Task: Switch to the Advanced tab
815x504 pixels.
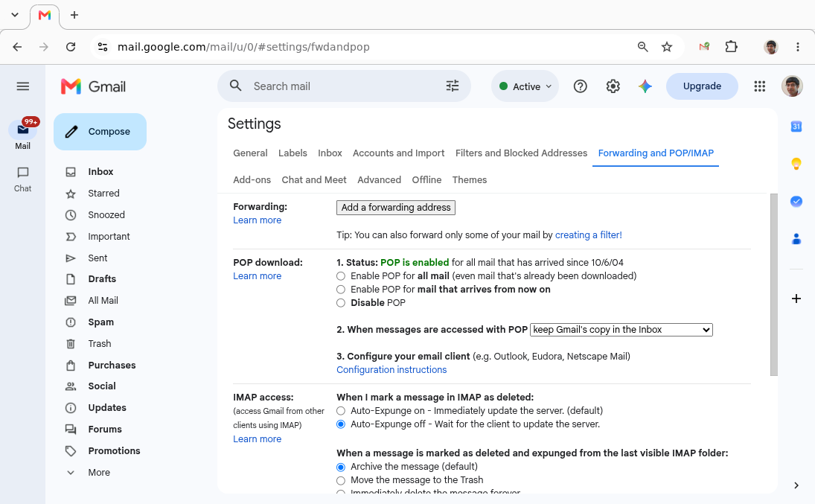Action: (379, 180)
